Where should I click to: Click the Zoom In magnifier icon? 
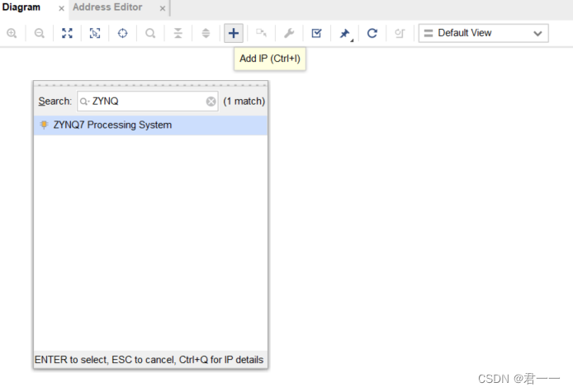(x=12, y=33)
